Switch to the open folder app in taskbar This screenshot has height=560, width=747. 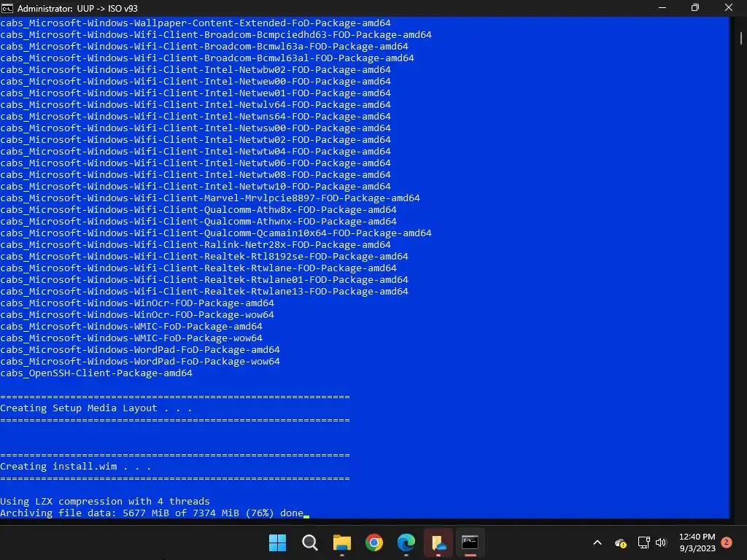(x=438, y=542)
